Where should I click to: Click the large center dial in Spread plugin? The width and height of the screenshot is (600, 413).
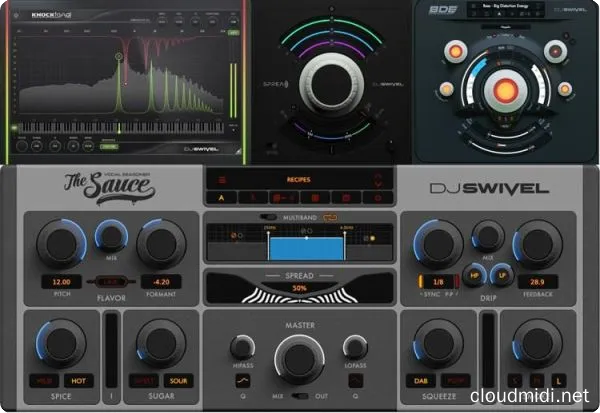coord(331,85)
